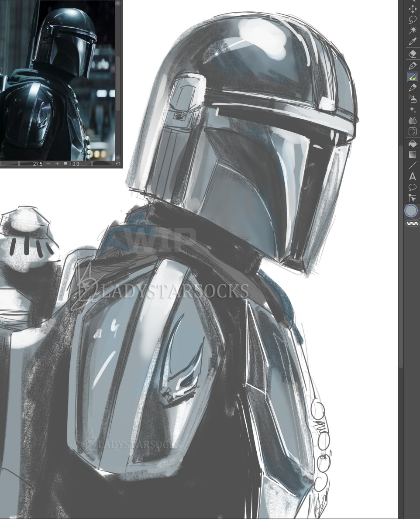Select the Eraser tool

pos(413,54)
